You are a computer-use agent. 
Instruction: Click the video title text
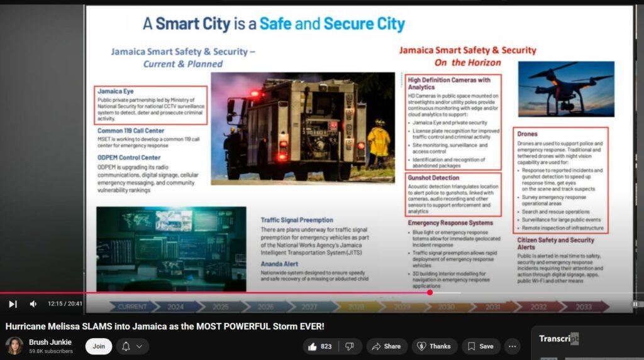click(165, 326)
